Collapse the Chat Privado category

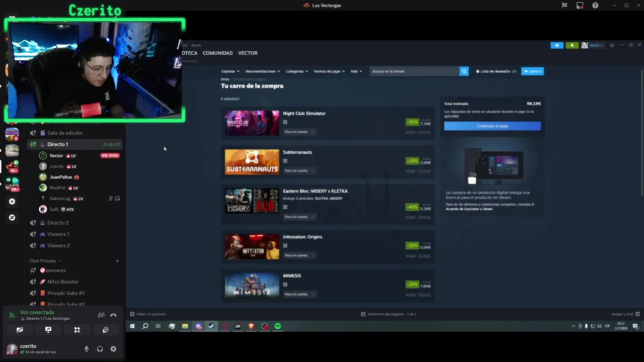(x=45, y=261)
